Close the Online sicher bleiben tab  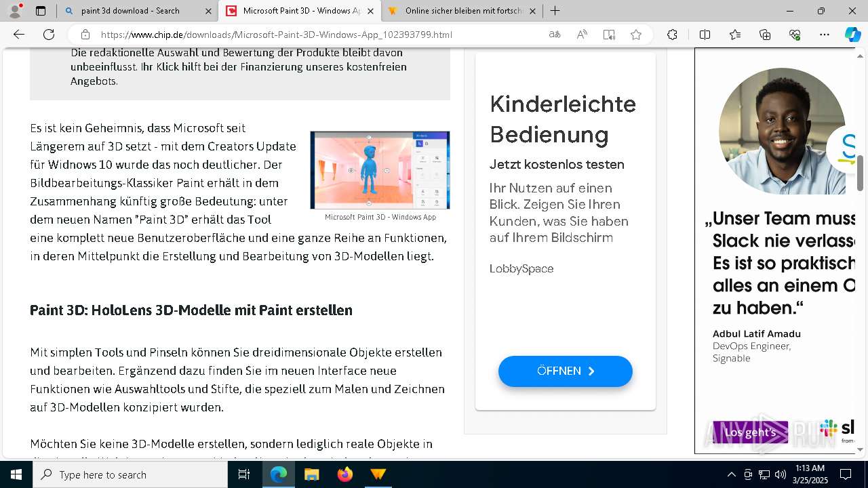coord(532,11)
